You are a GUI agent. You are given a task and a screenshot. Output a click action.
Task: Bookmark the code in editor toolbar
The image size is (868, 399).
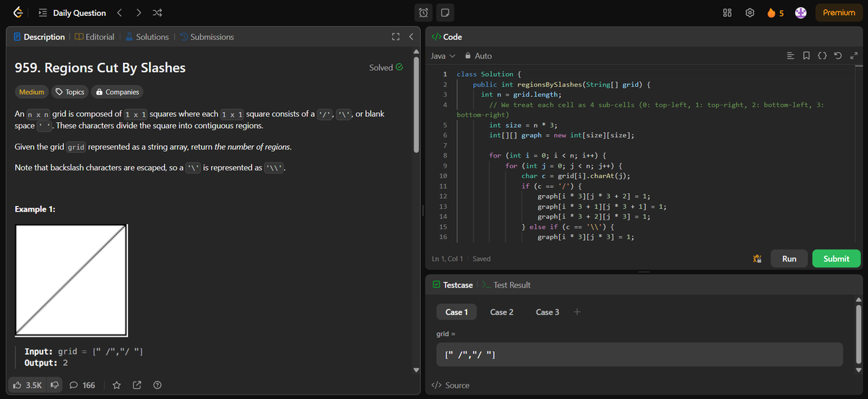[807, 56]
